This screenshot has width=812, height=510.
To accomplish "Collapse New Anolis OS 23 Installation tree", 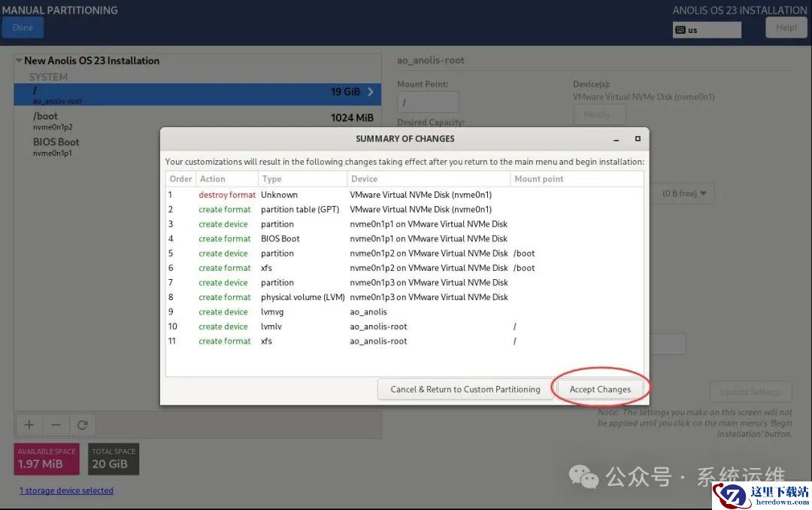I will tap(19, 61).
